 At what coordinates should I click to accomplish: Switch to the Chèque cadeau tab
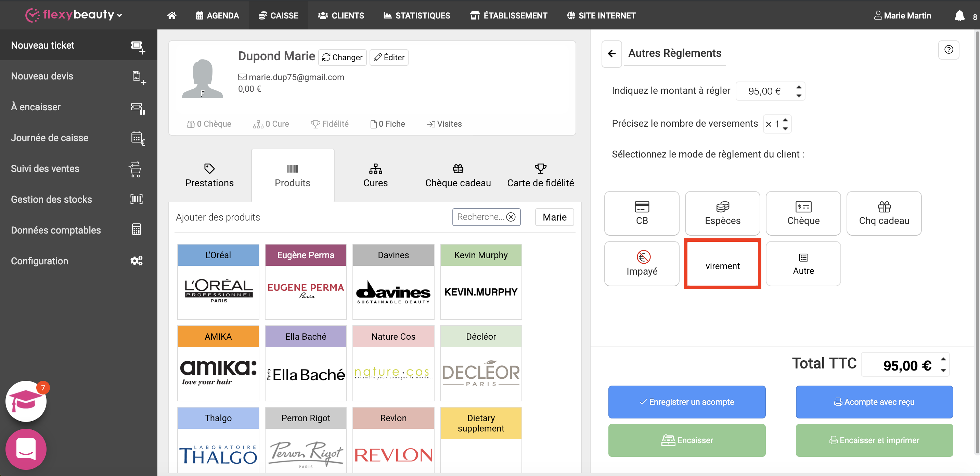(457, 176)
